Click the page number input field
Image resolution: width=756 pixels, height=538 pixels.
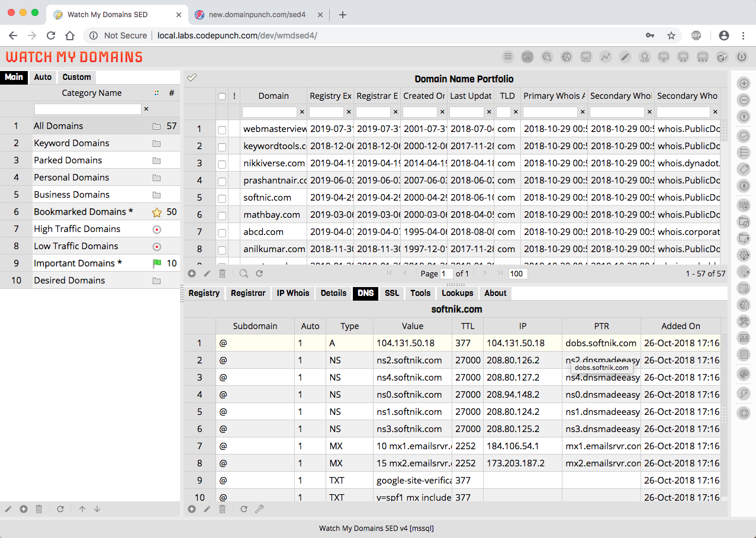tap(446, 273)
